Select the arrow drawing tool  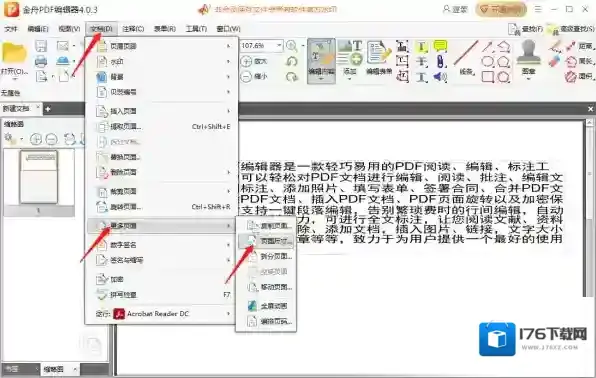pos(487,46)
